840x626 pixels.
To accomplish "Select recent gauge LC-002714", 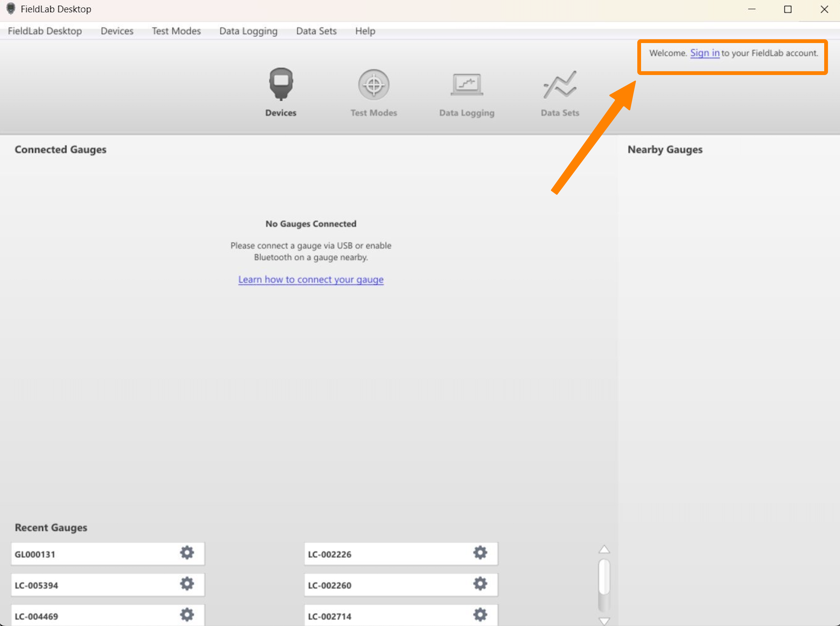I will coord(401,615).
